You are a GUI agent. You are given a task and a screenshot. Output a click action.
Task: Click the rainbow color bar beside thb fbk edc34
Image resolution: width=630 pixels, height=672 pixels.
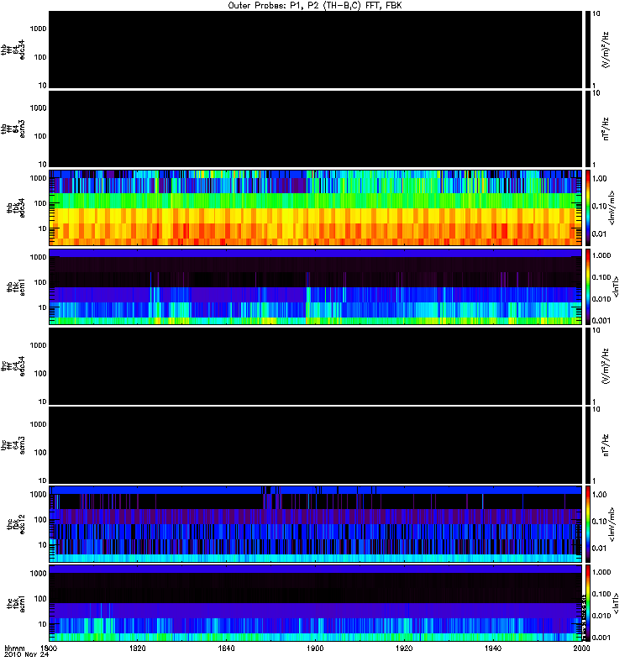[588, 207]
